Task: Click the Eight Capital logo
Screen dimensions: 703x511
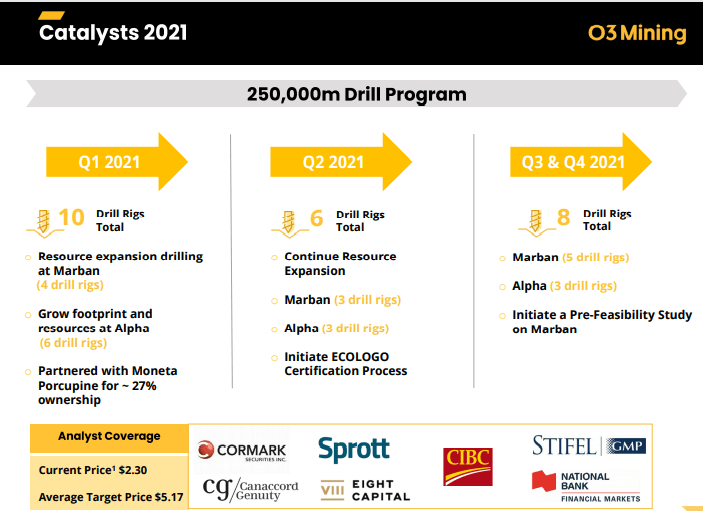Action: (365, 490)
